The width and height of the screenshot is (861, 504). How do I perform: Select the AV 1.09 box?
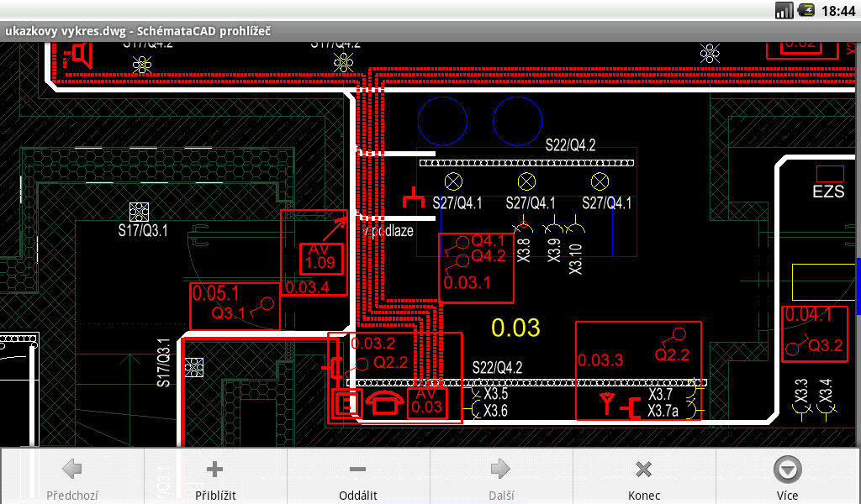321,259
